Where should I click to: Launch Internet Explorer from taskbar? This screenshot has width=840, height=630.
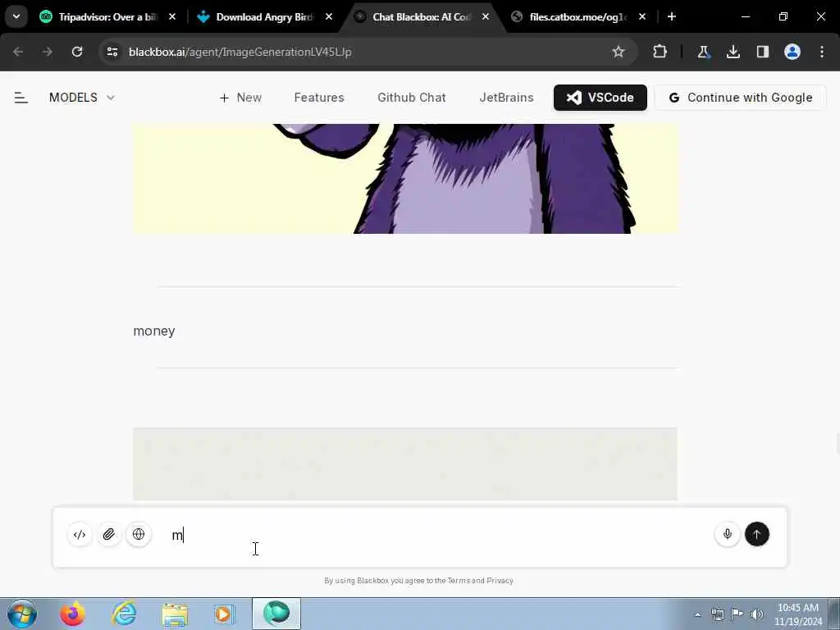point(124,614)
